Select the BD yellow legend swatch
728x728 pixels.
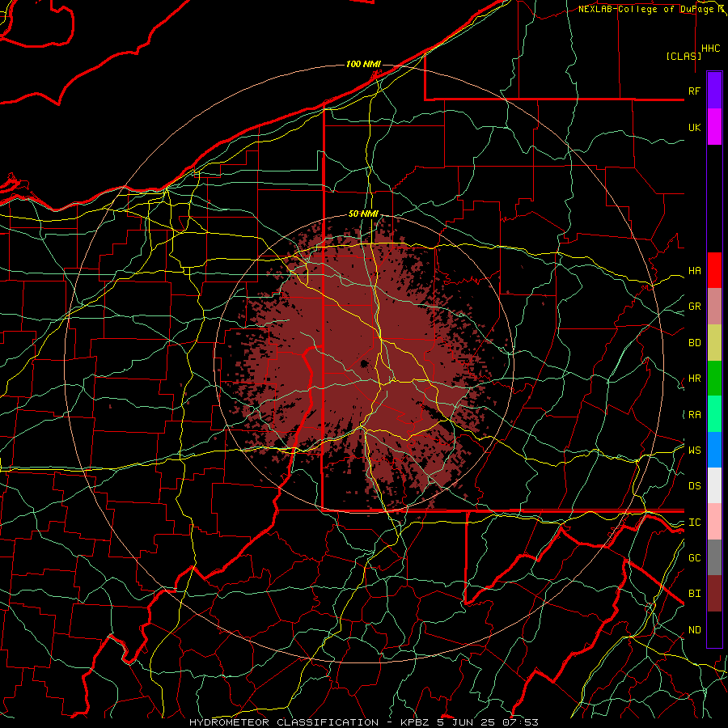[x=714, y=343]
